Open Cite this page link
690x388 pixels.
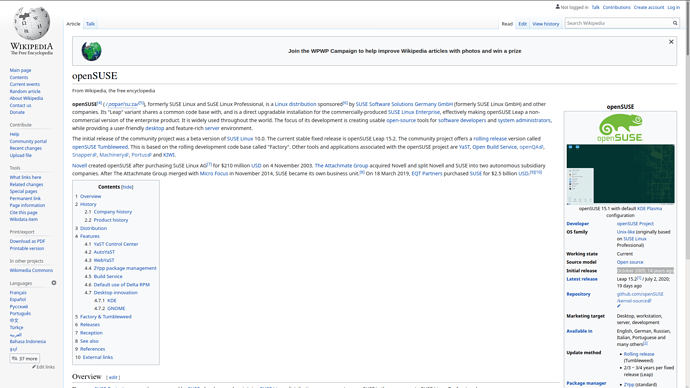click(x=24, y=212)
